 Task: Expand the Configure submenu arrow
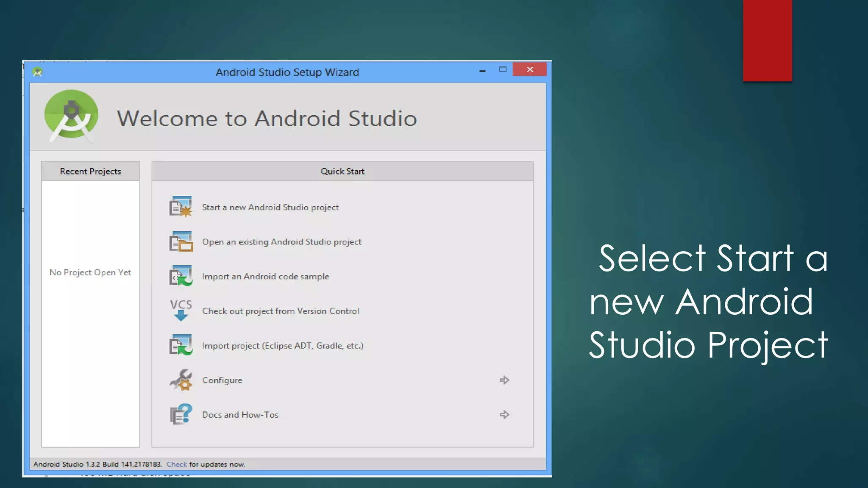tap(504, 380)
